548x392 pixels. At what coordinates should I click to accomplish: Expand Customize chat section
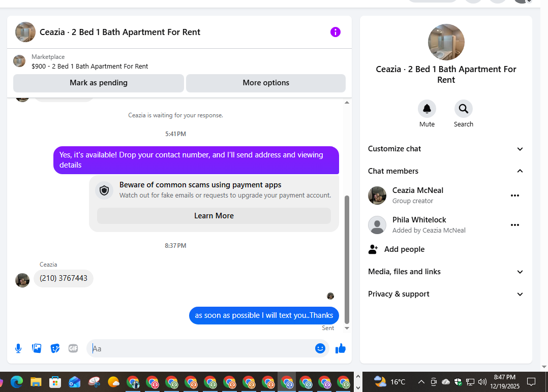click(x=446, y=149)
